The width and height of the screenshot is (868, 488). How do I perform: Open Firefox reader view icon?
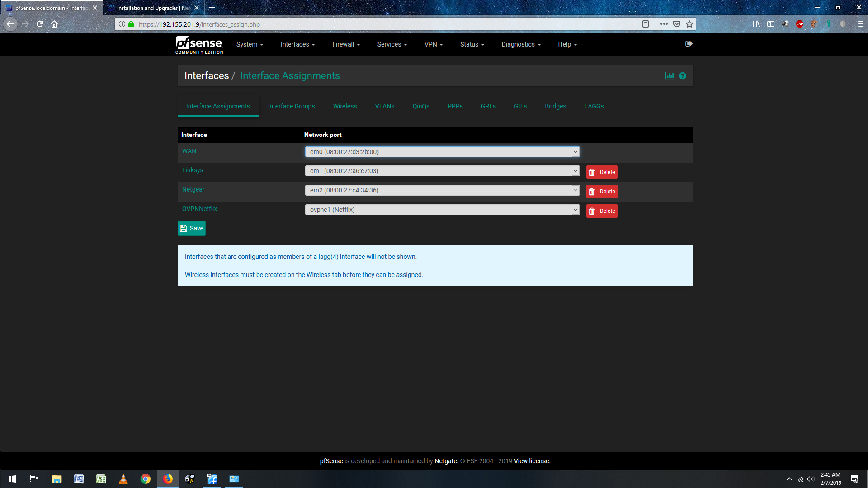pyautogui.click(x=646, y=24)
